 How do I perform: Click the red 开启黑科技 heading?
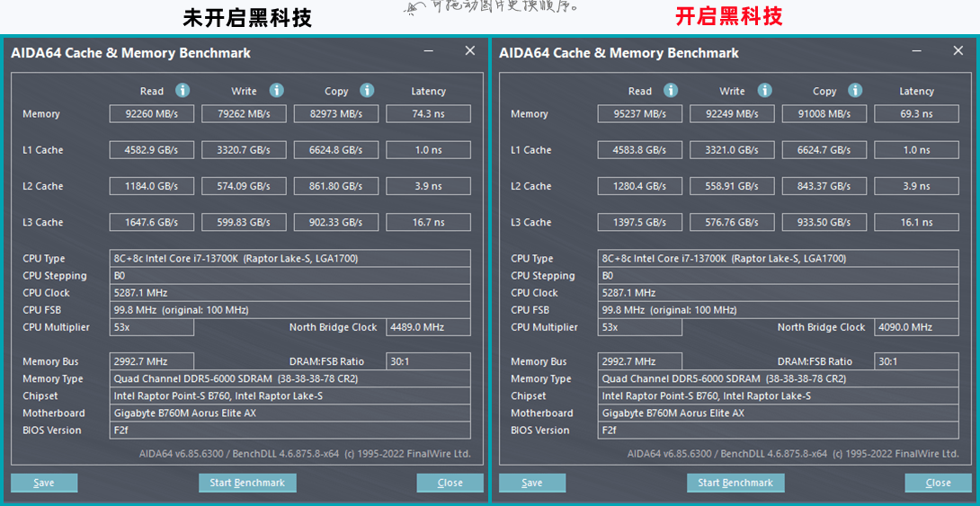click(729, 17)
